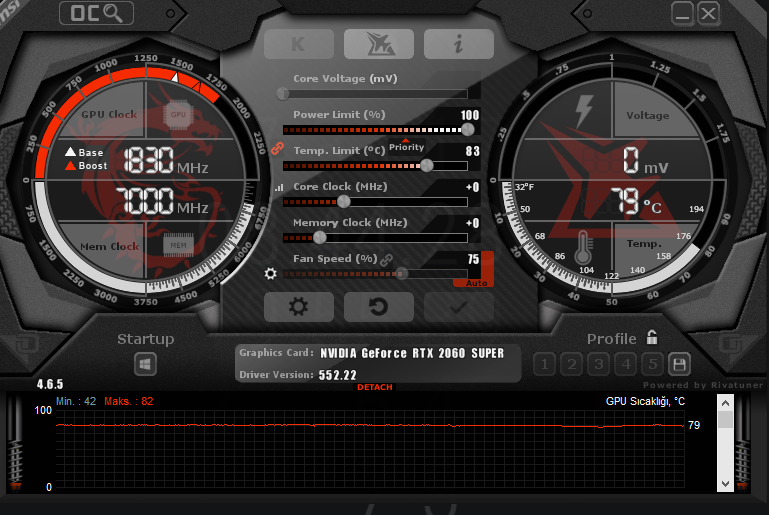Click the MEM chip icon in gauge
769x515 pixels.
[x=178, y=245]
